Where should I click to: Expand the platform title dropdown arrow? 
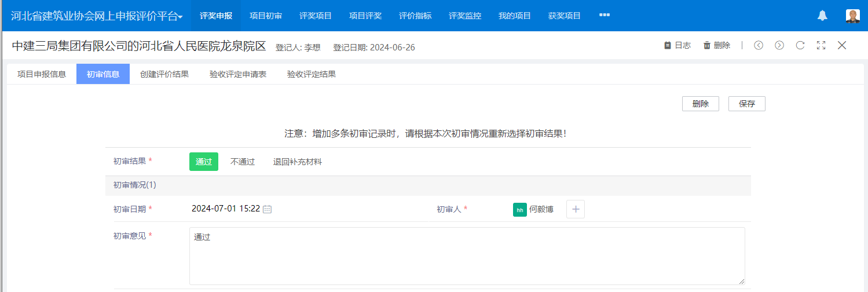181,17
